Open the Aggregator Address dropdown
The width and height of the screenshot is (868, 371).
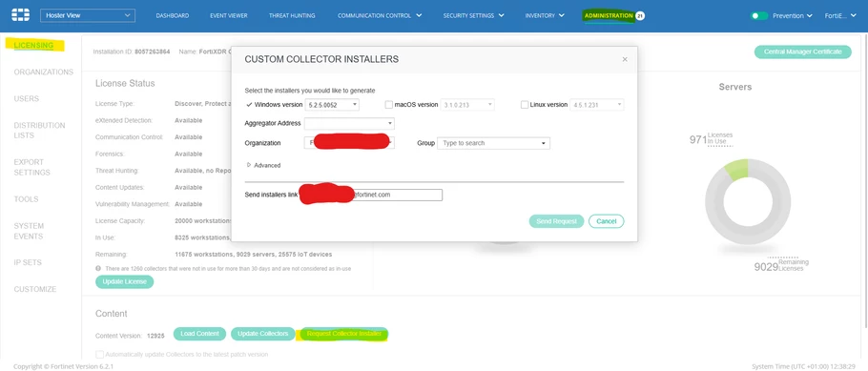(349, 123)
